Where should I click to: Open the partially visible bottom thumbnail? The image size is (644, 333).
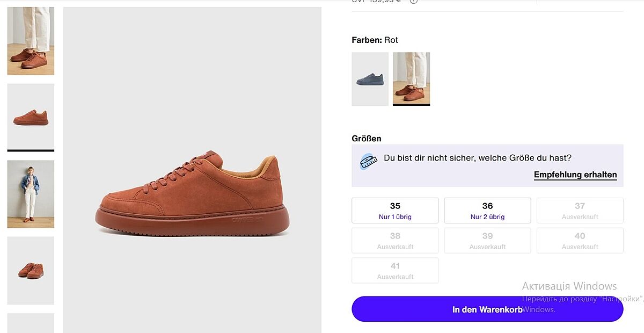pos(31,323)
